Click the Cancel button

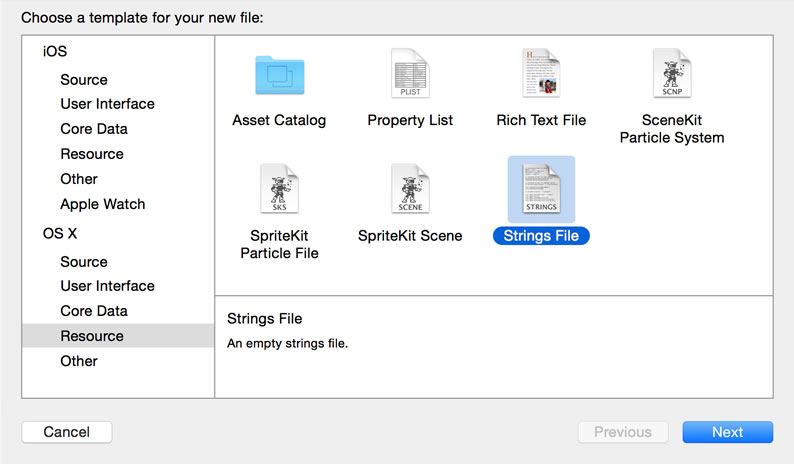(x=67, y=432)
